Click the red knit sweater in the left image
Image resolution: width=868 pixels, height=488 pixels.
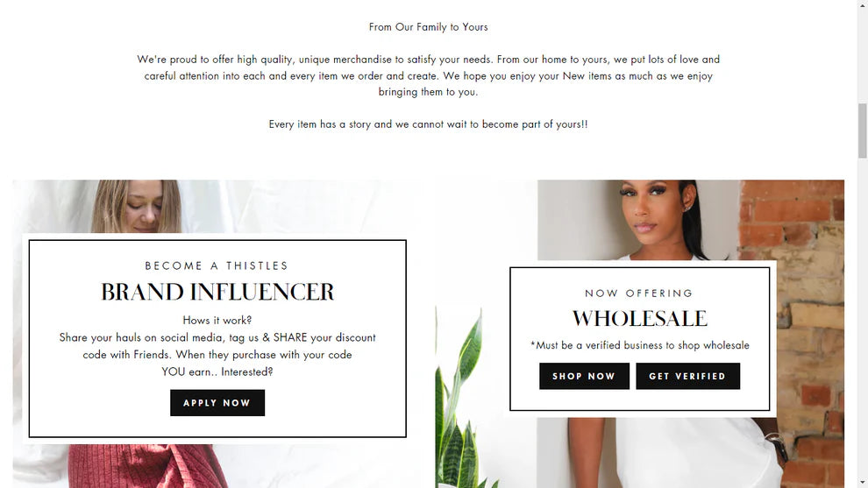click(x=144, y=466)
